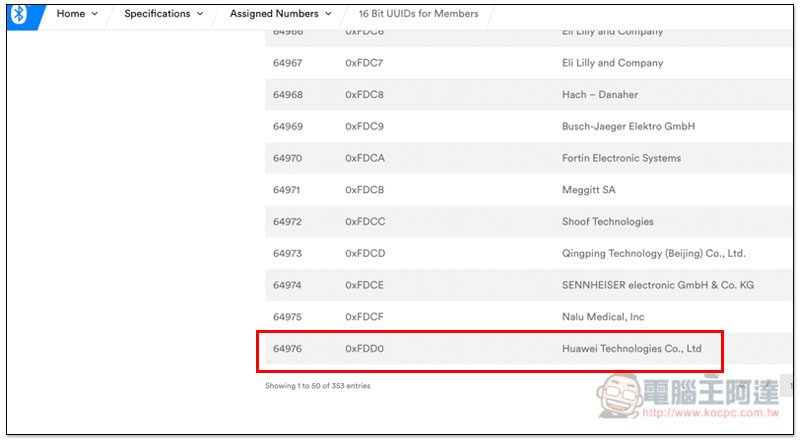Open the www.kocpc.com.tw watermark link
Image resolution: width=800 pixels, height=440 pixels.
[x=710, y=412]
